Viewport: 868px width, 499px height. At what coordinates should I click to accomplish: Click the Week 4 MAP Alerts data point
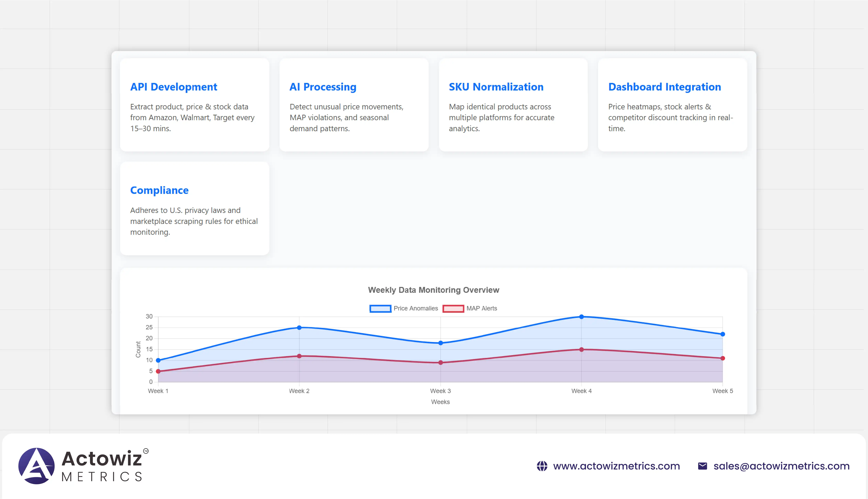582,350
